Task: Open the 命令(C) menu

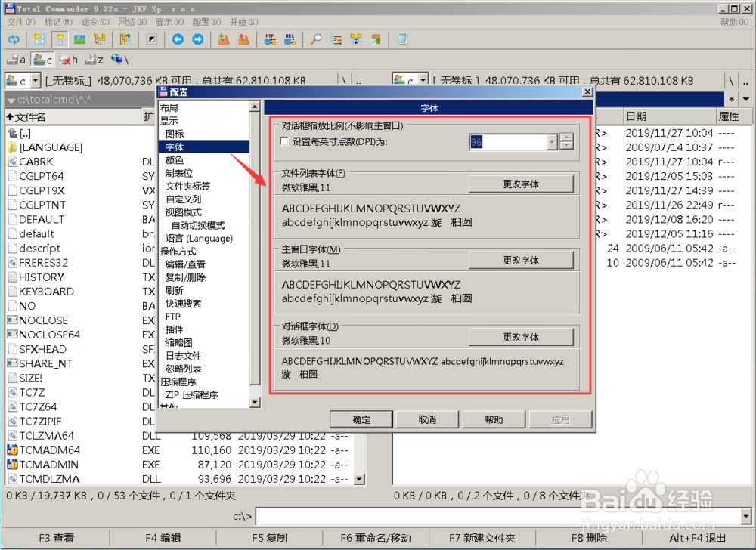Action: click(95, 22)
